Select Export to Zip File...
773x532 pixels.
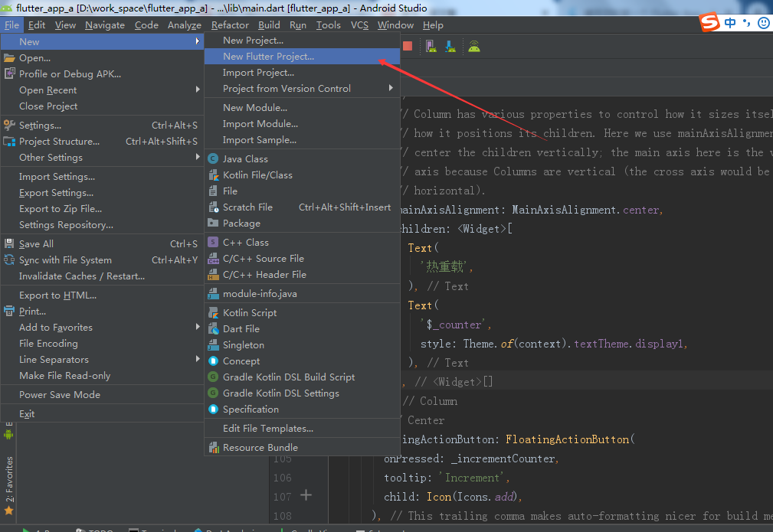(102, 209)
